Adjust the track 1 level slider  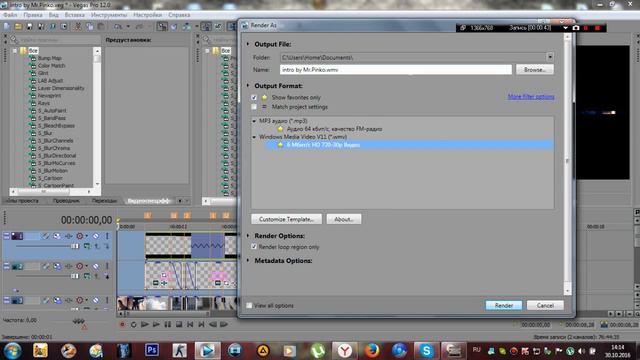tap(75, 246)
